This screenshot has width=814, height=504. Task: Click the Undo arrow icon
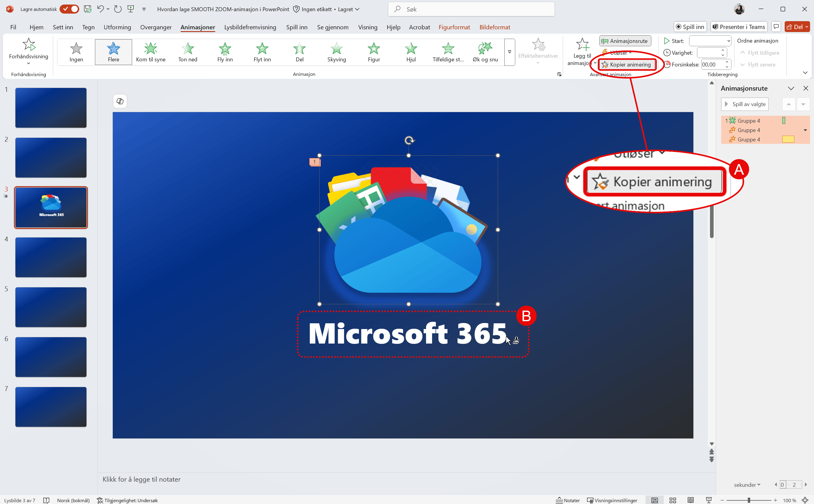click(100, 9)
